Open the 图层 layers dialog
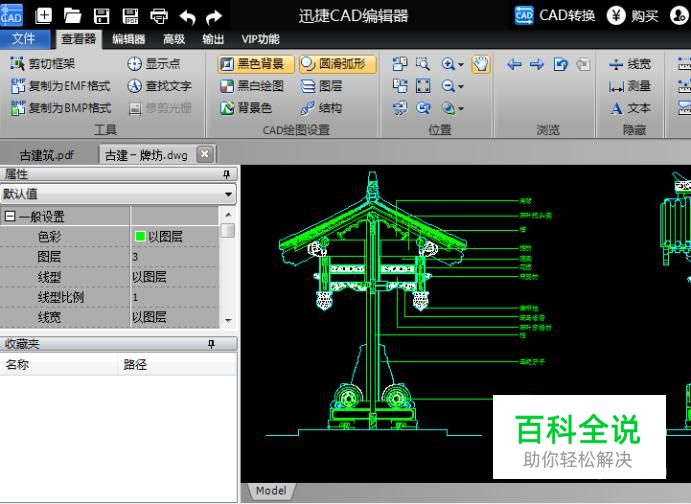The width and height of the screenshot is (691, 504). tap(321, 86)
